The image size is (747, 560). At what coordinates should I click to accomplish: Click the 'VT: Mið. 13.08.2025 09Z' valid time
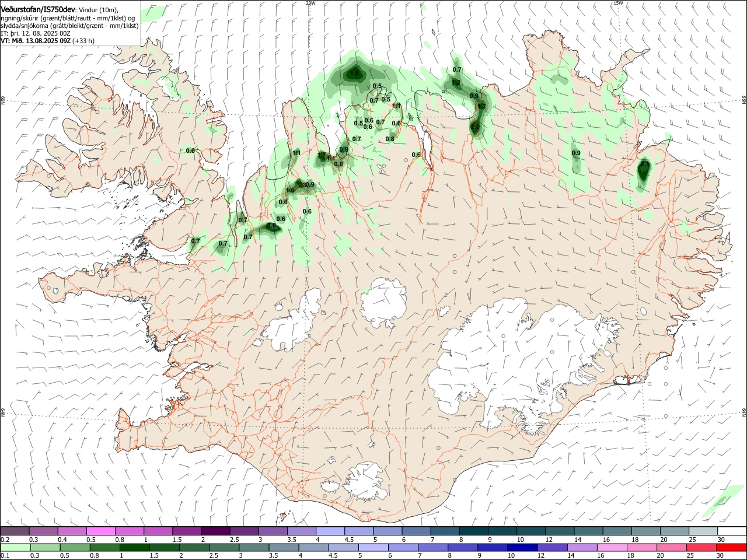[x=36, y=41]
